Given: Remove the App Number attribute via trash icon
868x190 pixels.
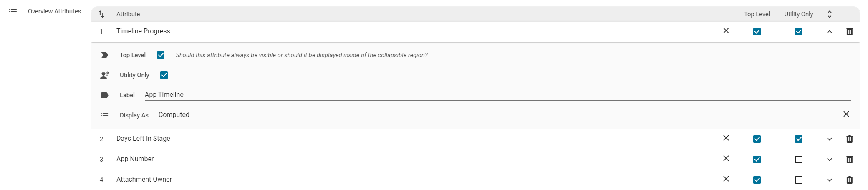Looking at the screenshot, I should (849, 160).
